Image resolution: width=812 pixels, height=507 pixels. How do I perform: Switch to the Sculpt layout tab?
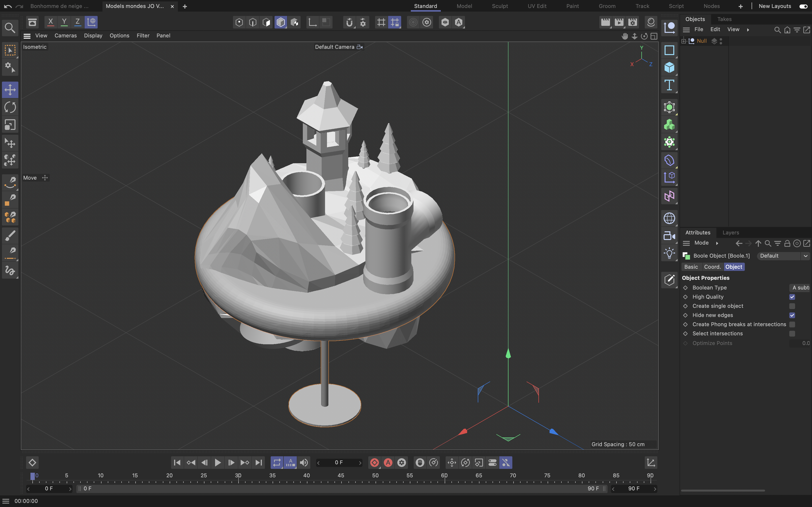pyautogui.click(x=500, y=6)
